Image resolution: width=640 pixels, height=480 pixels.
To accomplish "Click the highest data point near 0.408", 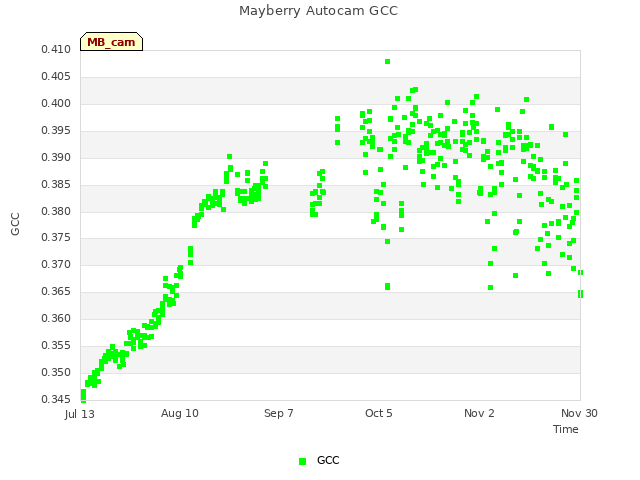I will click(387, 62).
